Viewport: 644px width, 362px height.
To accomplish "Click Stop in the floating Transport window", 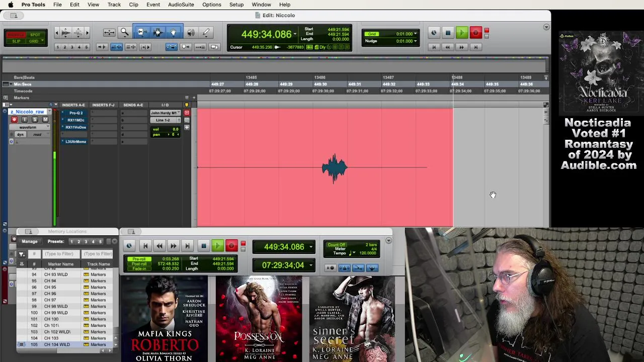I will (203, 246).
